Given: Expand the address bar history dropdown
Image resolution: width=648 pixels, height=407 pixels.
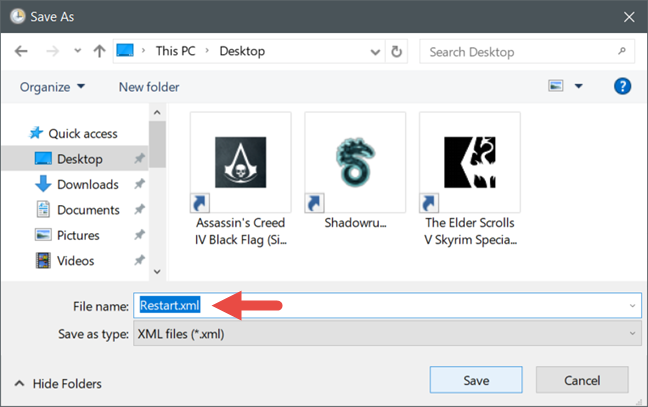Looking at the screenshot, I should tap(375, 52).
